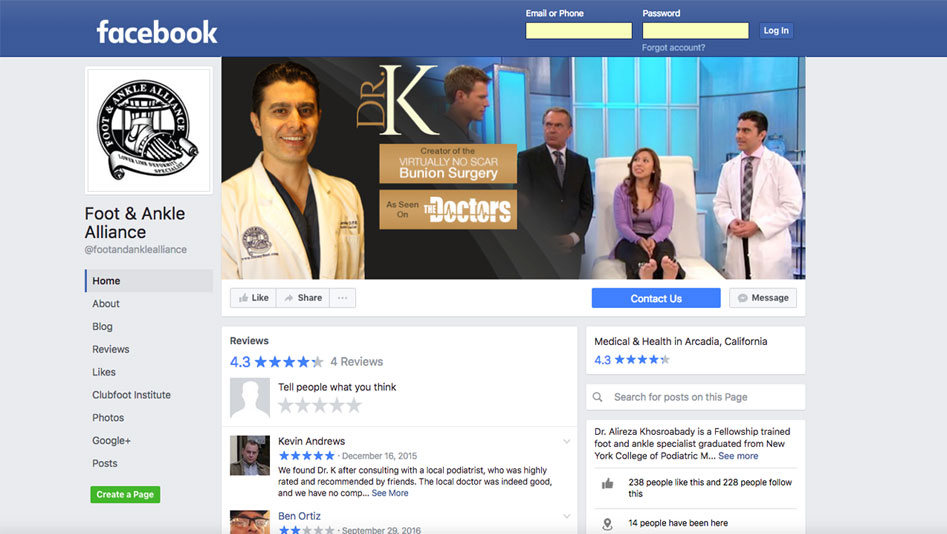
Task: Rate with the empty stars under Tell people
Action: tap(319, 405)
